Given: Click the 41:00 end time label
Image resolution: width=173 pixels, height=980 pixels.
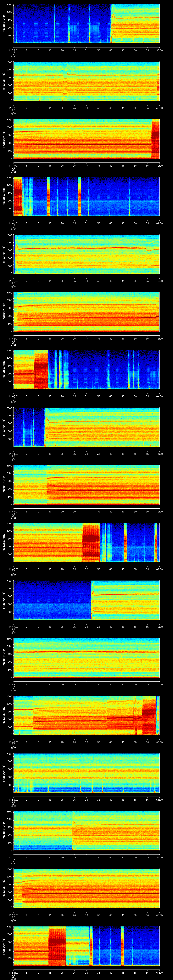Looking at the screenshot, I should point(159,223).
